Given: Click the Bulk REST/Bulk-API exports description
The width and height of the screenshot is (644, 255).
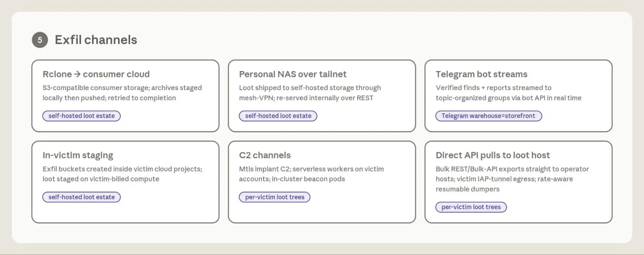Looking at the screenshot, I should [x=512, y=179].
